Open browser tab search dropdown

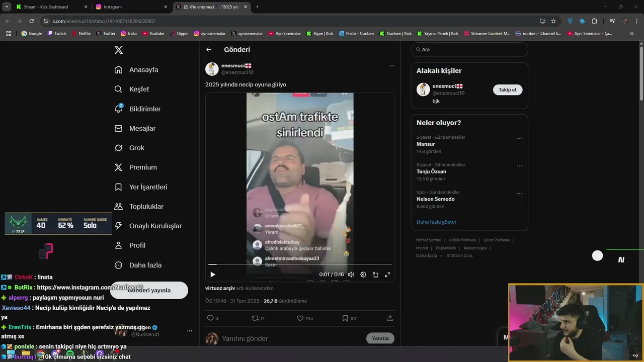tap(7, 7)
